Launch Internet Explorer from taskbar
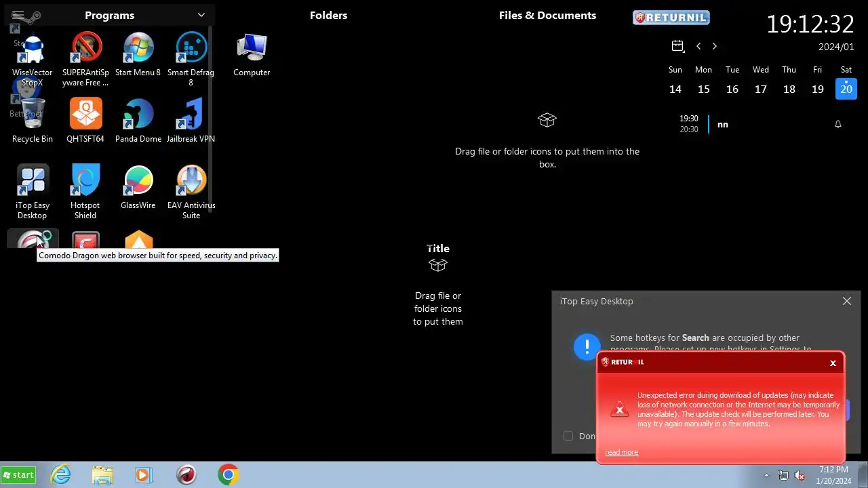This screenshot has height=488, width=868. tap(61, 474)
